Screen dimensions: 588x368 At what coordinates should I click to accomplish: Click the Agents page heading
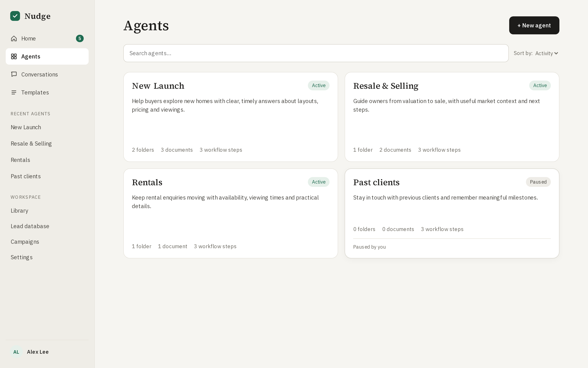pos(146,26)
